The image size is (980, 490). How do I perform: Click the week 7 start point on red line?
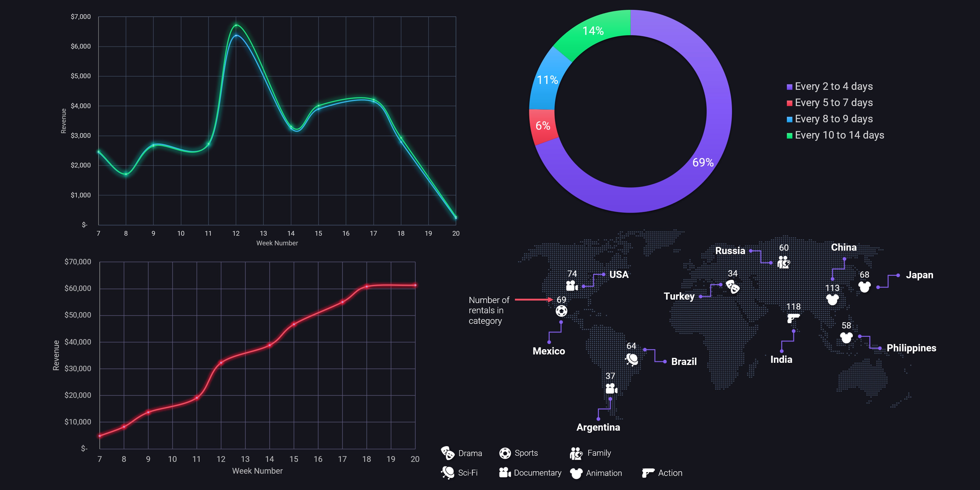point(100,436)
